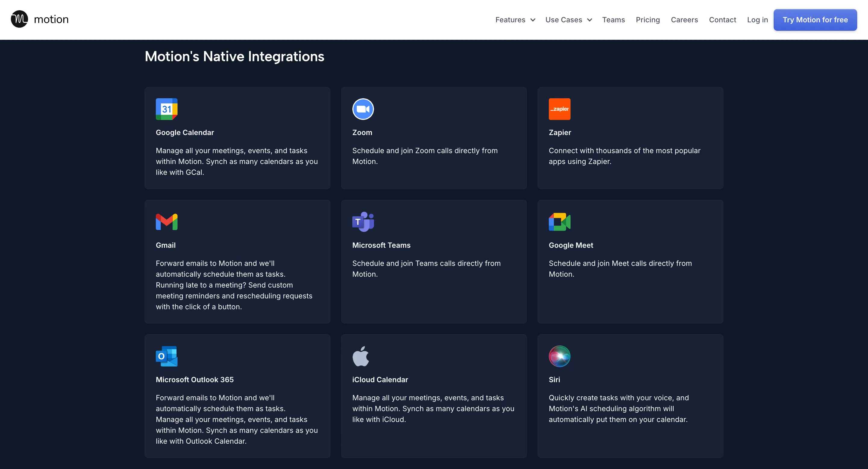Viewport: 868px width, 469px height.
Task: Click the Siri orb icon
Action: [559, 356]
